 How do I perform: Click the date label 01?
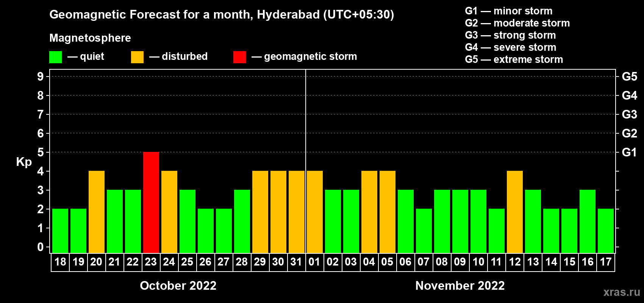point(314,262)
